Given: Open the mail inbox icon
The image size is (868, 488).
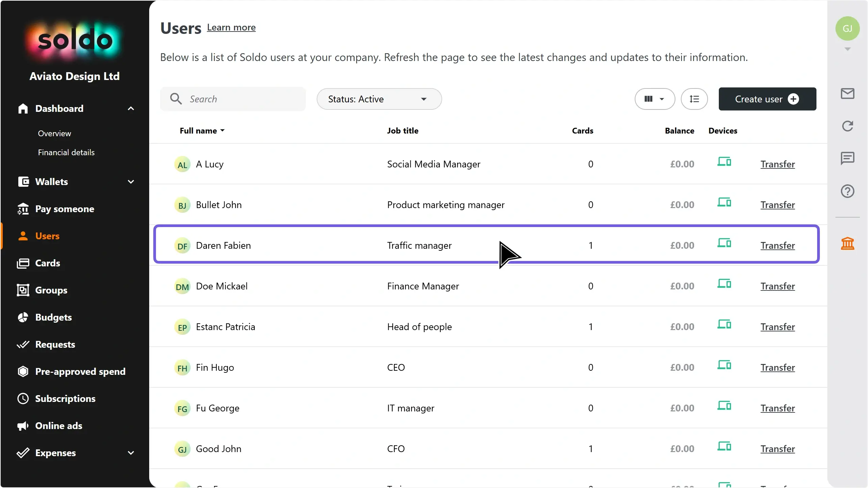Looking at the screenshot, I should (847, 94).
